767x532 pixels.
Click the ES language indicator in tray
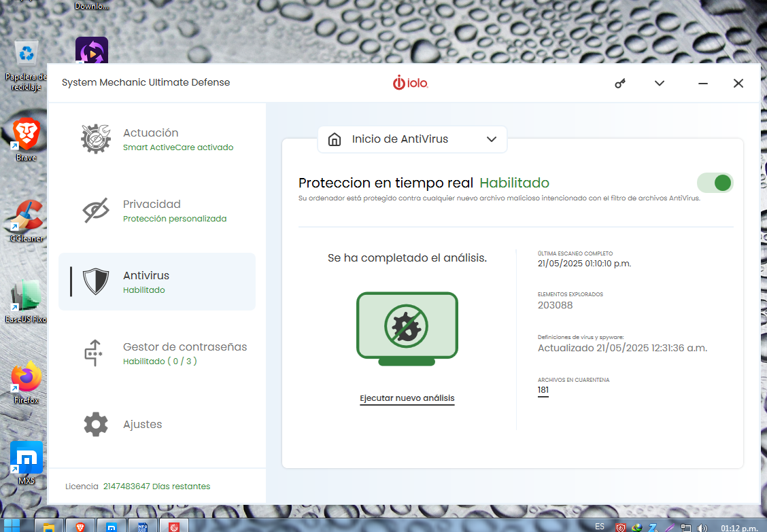point(600,526)
